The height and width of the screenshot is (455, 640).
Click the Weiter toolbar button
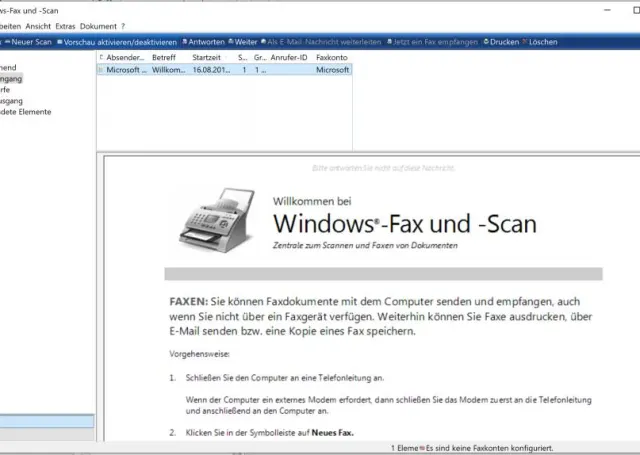point(243,42)
